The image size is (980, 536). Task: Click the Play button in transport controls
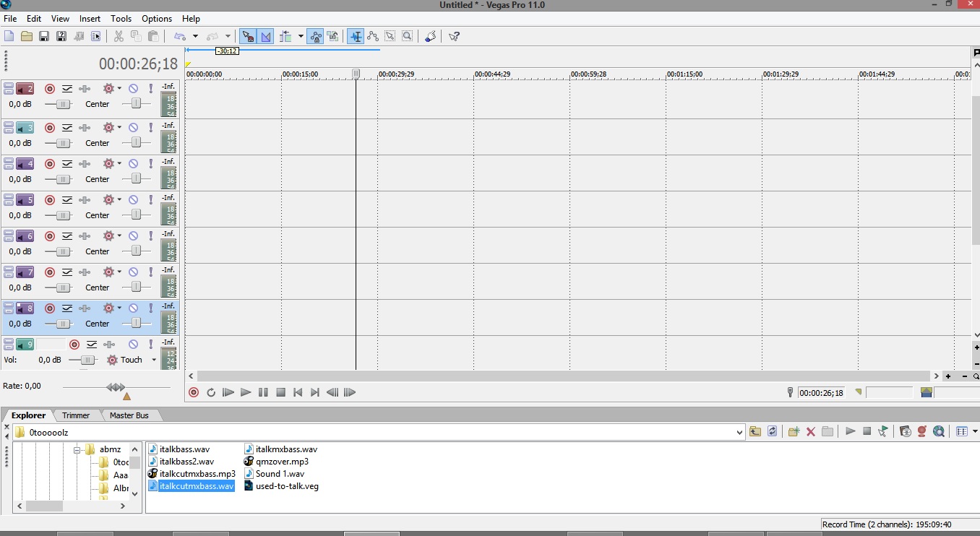246,392
